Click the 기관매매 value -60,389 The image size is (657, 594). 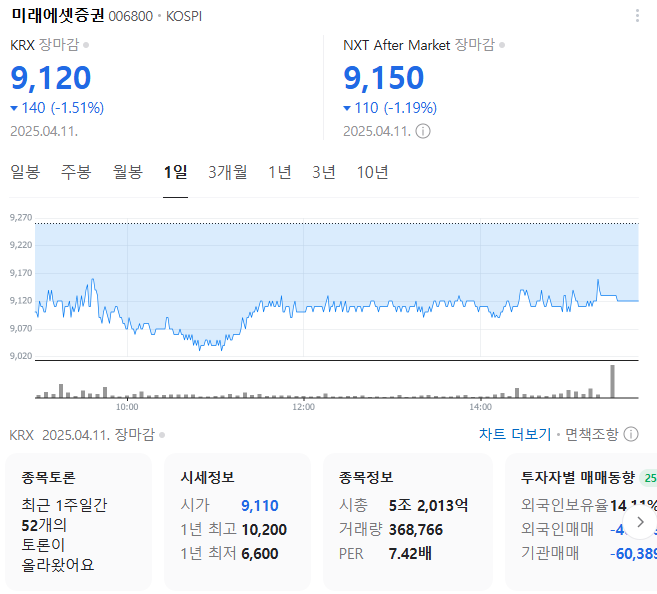point(634,554)
